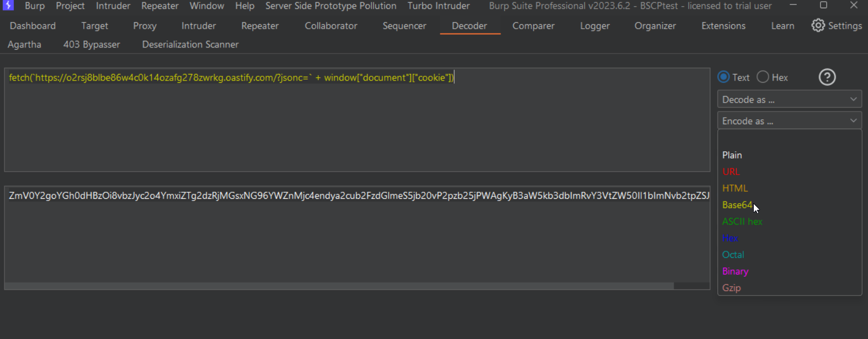Select the Text radio button
Screen dimensions: 868x339
coord(723,77)
